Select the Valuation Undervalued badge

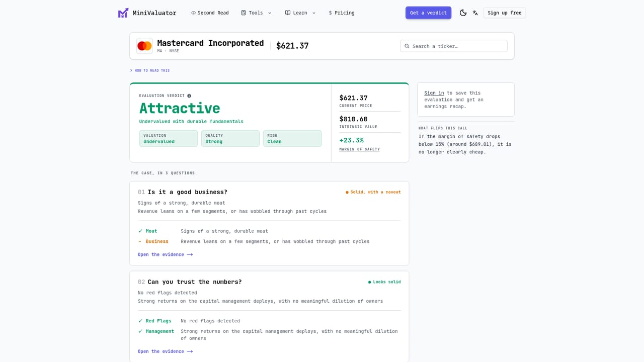169,138
